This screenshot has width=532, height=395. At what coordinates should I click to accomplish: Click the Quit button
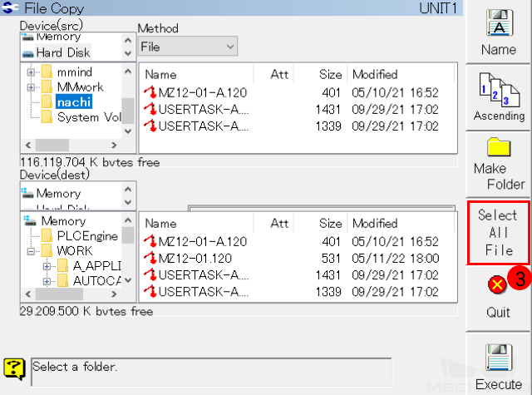[x=498, y=299]
